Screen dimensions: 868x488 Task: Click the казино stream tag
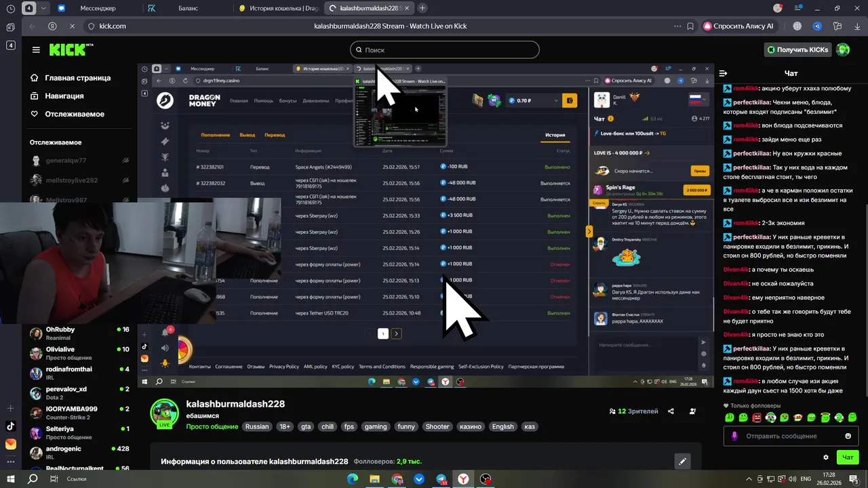(x=470, y=427)
